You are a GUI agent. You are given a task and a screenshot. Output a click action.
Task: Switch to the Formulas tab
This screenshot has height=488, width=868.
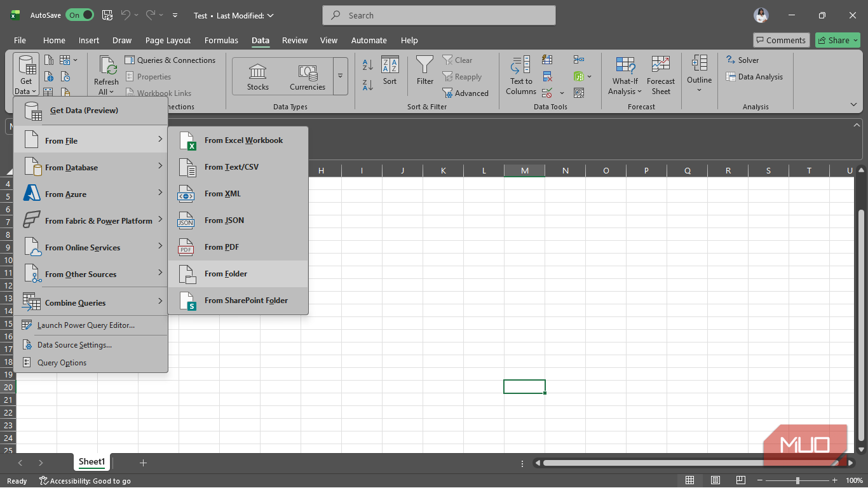221,40
